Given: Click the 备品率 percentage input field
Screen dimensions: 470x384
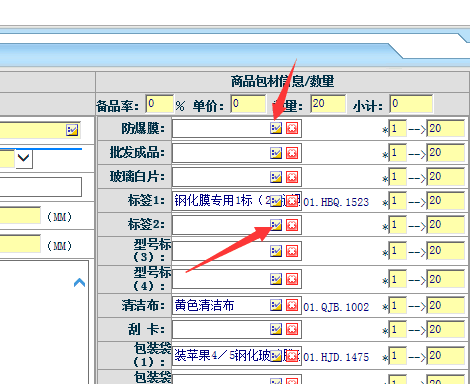Looking at the screenshot, I should [160, 104].
